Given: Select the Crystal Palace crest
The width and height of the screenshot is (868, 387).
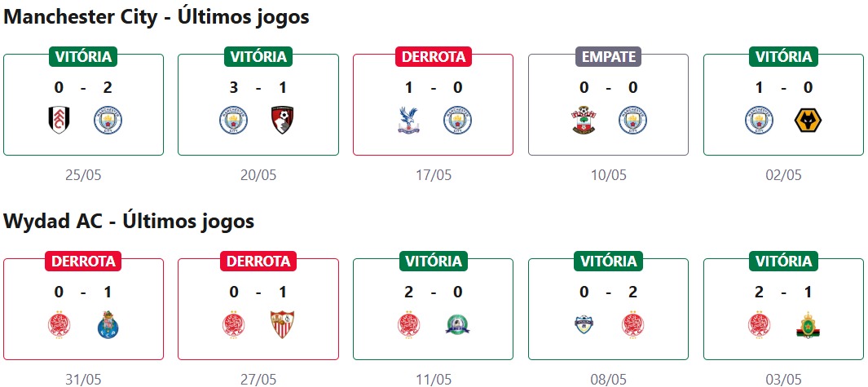Looking at the screenshot, I should (x=409, y=121).
